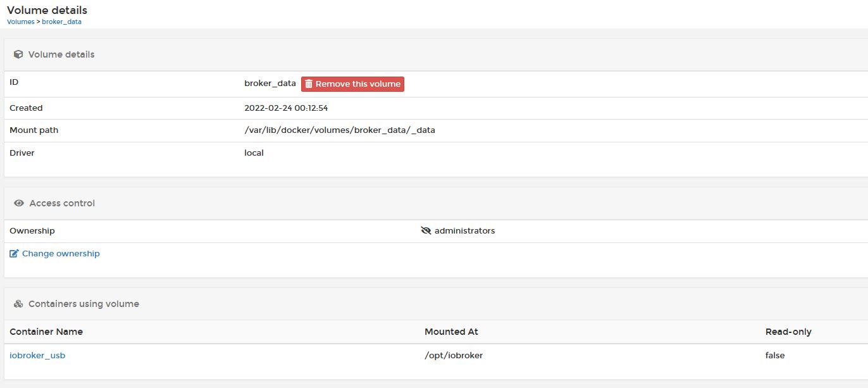Image resolution: width=868 pixels, height=388 pixels.
Task: Click the cubes icon beside Containers using volume
Action: 18,304
